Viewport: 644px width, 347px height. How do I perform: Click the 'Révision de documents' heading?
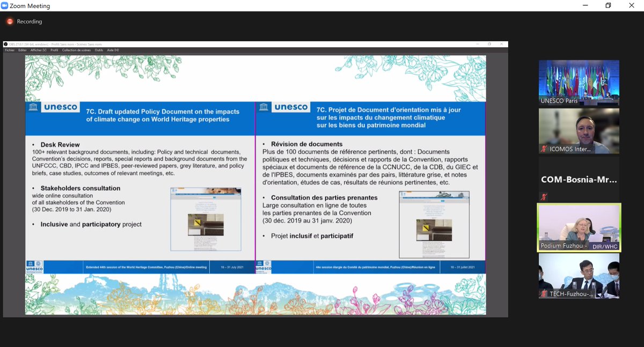click(306, 144)
